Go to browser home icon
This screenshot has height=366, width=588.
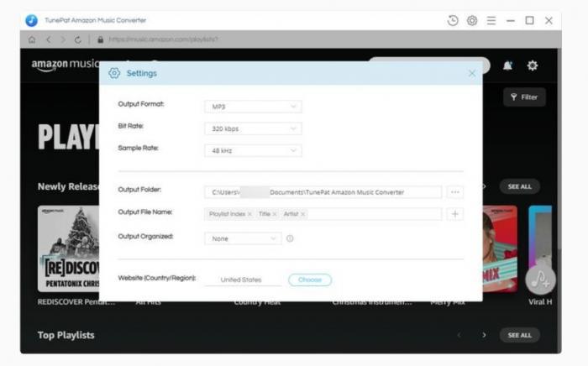pyautogui.click(x=32, y=39)
